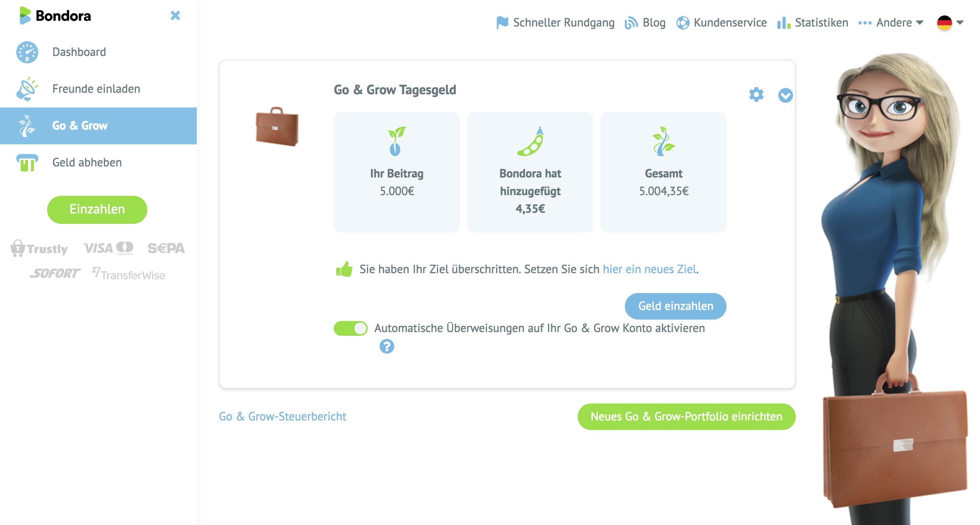Viewport: 980px width, 525px height.
Task: Click the green thumbs-up icon
Action: [344, 269]
